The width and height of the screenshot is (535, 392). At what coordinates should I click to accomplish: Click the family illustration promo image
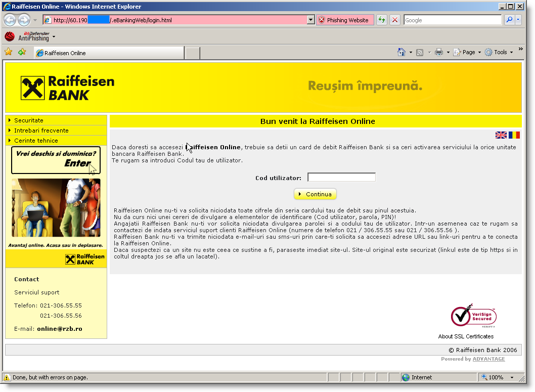point(56,207)
